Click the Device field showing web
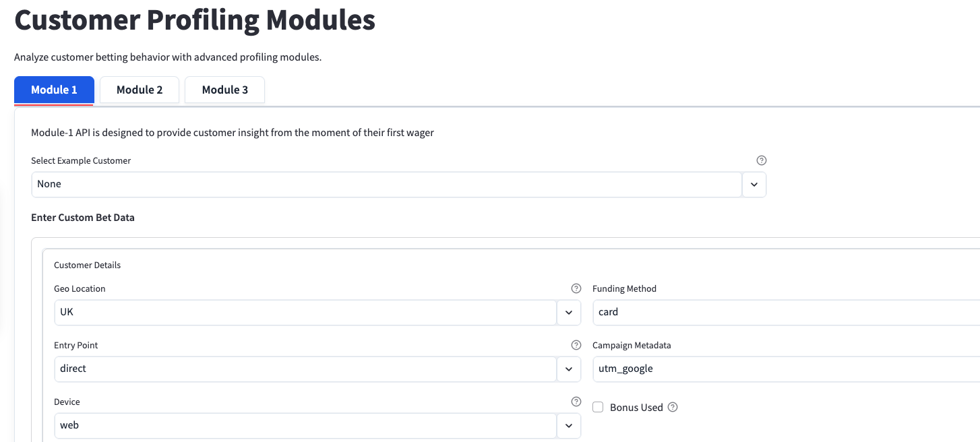Image resolution: width=980 pixels, height=442 pixels. point(305,426)
